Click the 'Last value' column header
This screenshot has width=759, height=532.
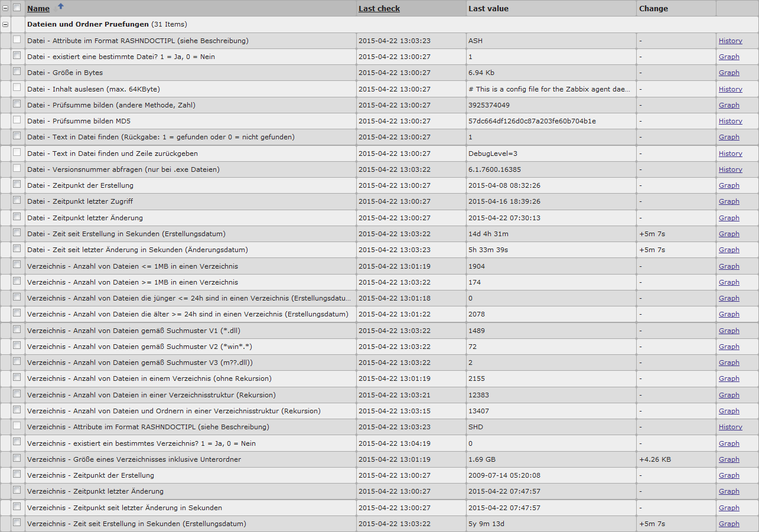(488, 9)
